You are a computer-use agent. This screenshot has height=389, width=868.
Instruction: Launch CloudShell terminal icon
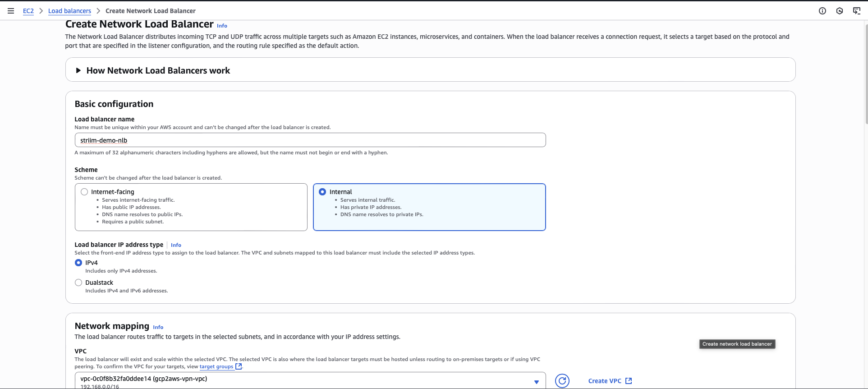[857, 11]
